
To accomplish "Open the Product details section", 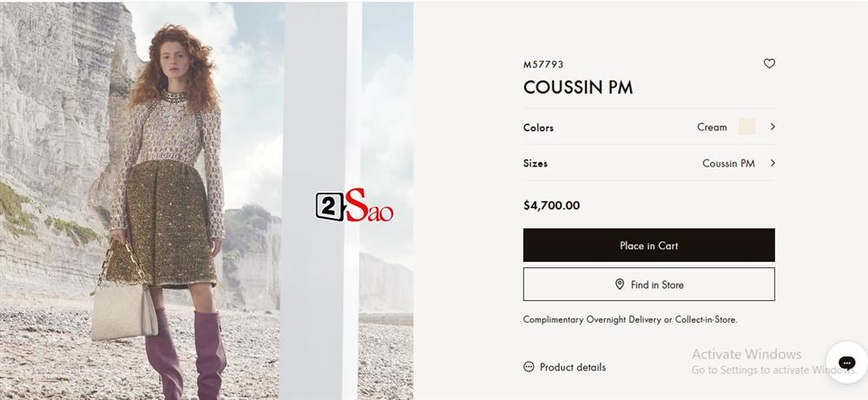I will click(572, 367).
